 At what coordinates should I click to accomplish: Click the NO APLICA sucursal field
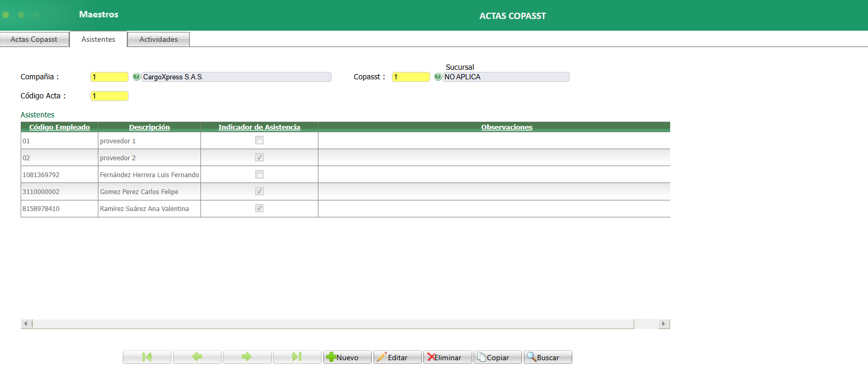coord(506,77)
